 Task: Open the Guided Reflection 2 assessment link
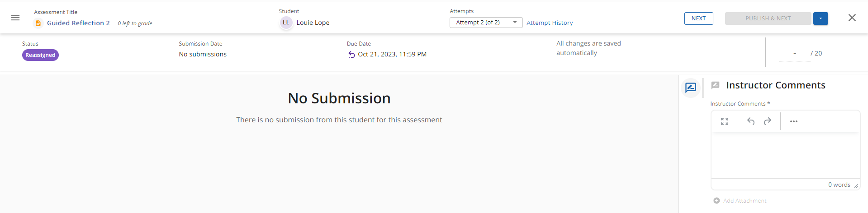click(x=78, y=23)
